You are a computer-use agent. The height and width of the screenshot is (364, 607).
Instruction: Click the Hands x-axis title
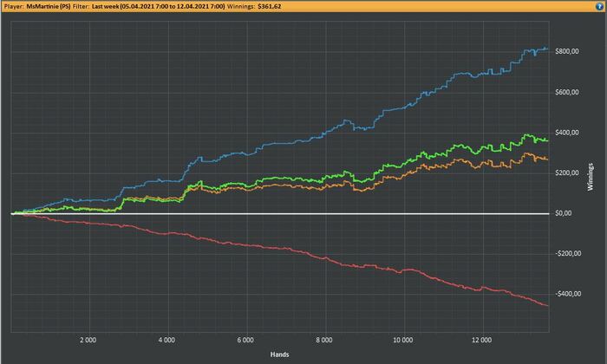tap(279, 354)
